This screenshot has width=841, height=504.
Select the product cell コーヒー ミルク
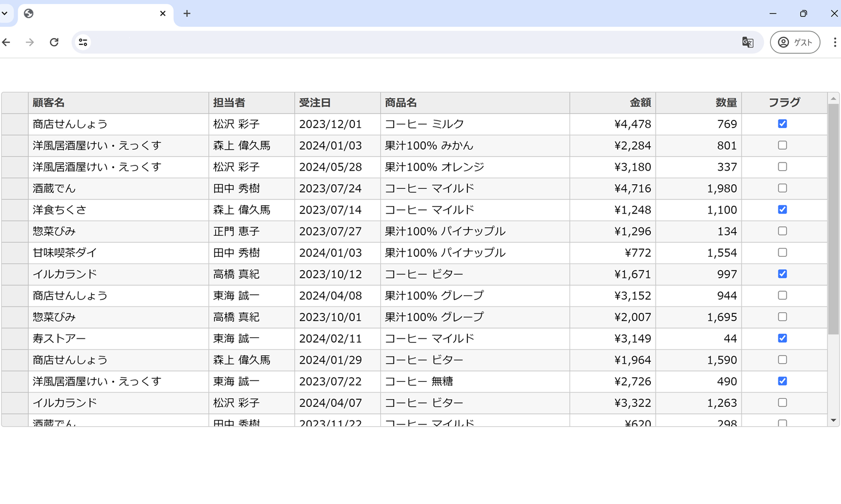[475, 124]
